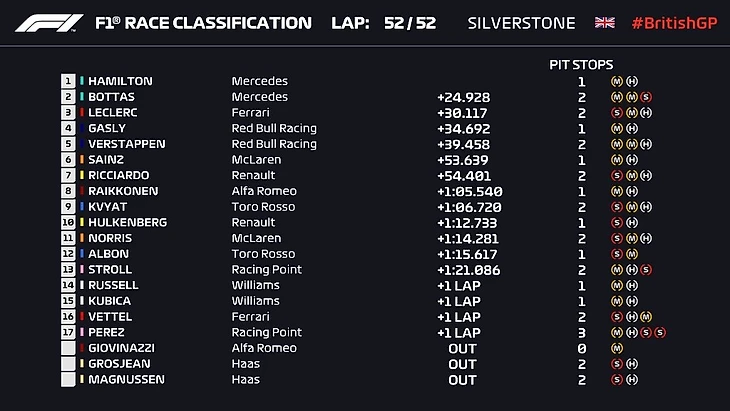The image size is (730, 411).
Task: Click the SILVERSTONE circuit label
Action: 521,23
